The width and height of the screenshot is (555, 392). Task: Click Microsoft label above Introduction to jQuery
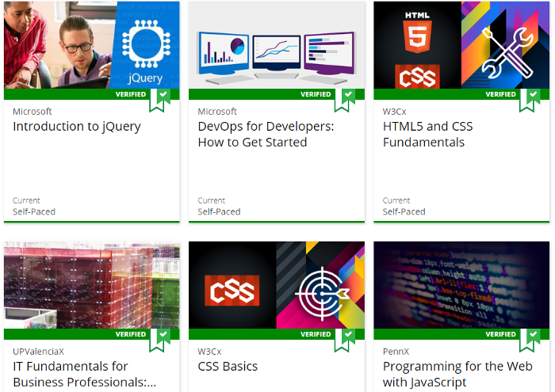[x=33, y=112]
